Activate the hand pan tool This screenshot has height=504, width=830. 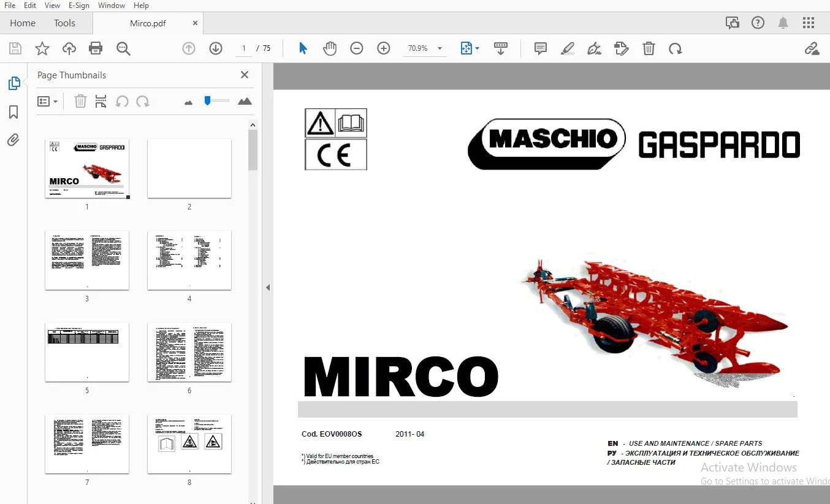click(330, 48)
